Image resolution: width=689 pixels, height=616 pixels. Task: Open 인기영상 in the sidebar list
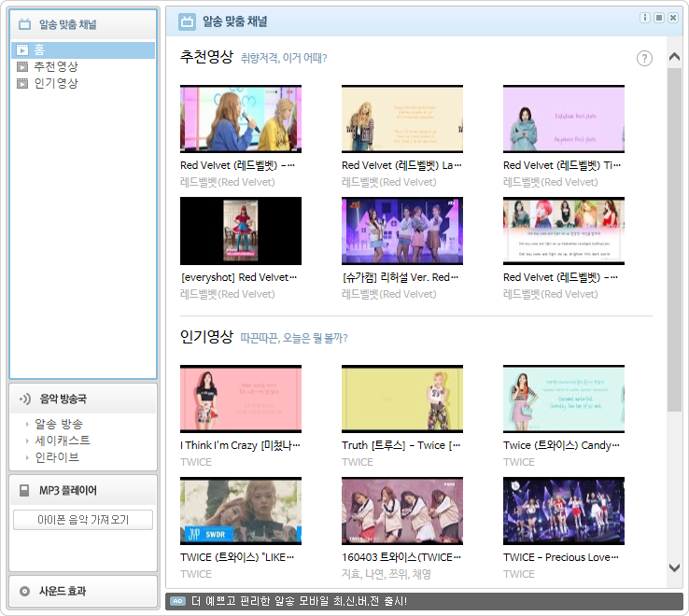pos(56,83)
